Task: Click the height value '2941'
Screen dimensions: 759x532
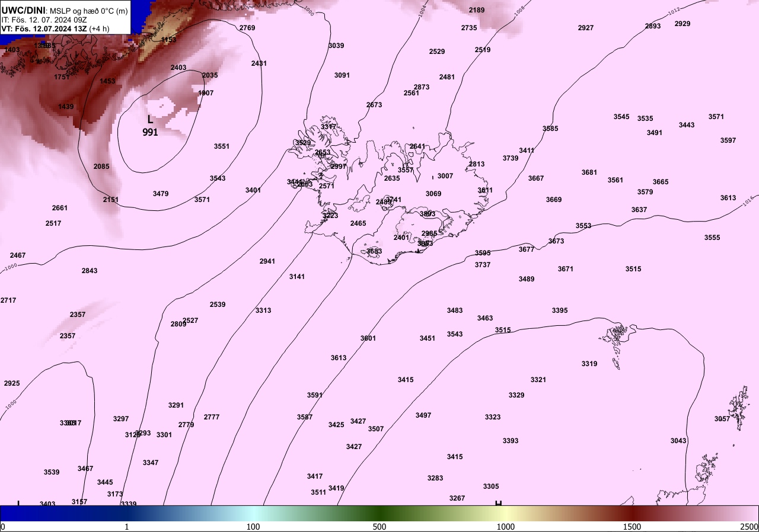Action: (267, 261)
